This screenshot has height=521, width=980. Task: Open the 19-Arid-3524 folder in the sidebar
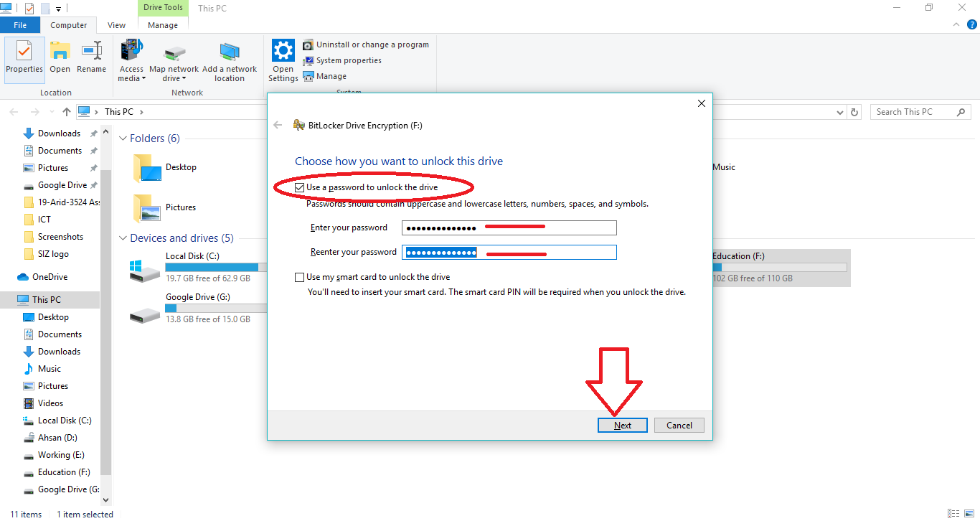(62, 202)
